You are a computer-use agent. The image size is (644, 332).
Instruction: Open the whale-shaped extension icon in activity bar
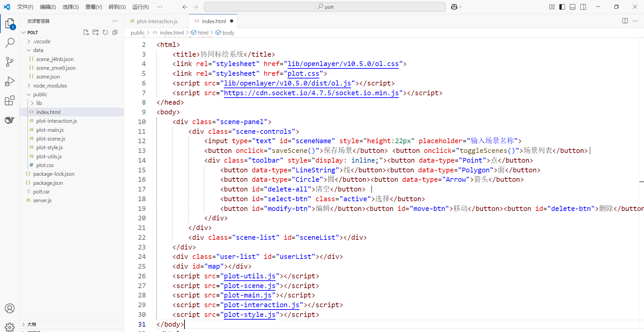coord(10,120)
